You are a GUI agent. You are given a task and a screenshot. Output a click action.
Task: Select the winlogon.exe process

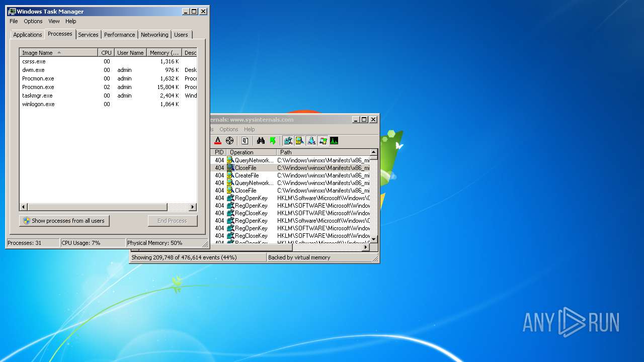click(x=108, y=104)
